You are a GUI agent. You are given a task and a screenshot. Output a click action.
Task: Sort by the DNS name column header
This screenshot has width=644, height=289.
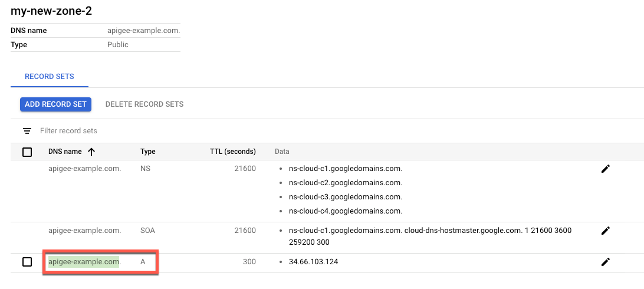pyautogui.click(x=65, y=152)
